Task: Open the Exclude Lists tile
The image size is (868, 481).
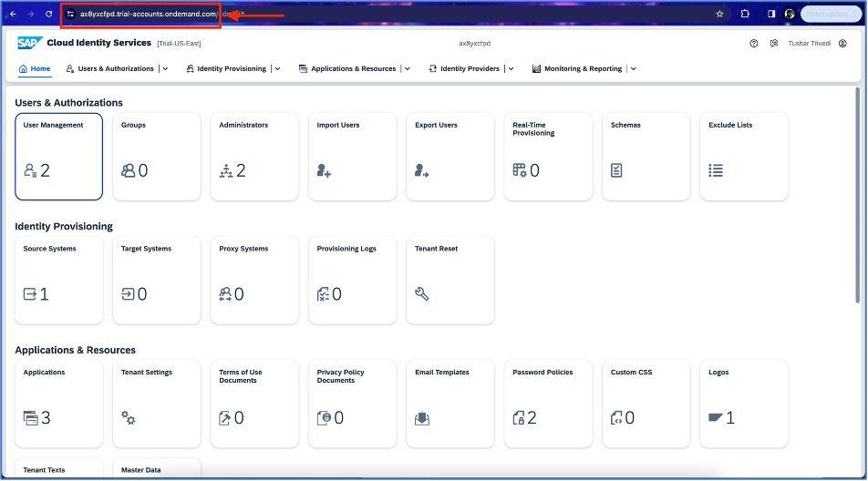Action: (x=744, y=157)
